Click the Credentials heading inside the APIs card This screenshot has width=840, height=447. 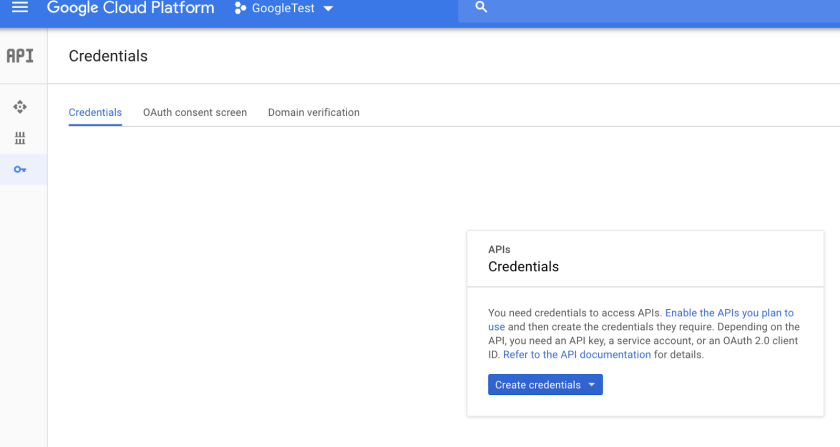[523, 267]
